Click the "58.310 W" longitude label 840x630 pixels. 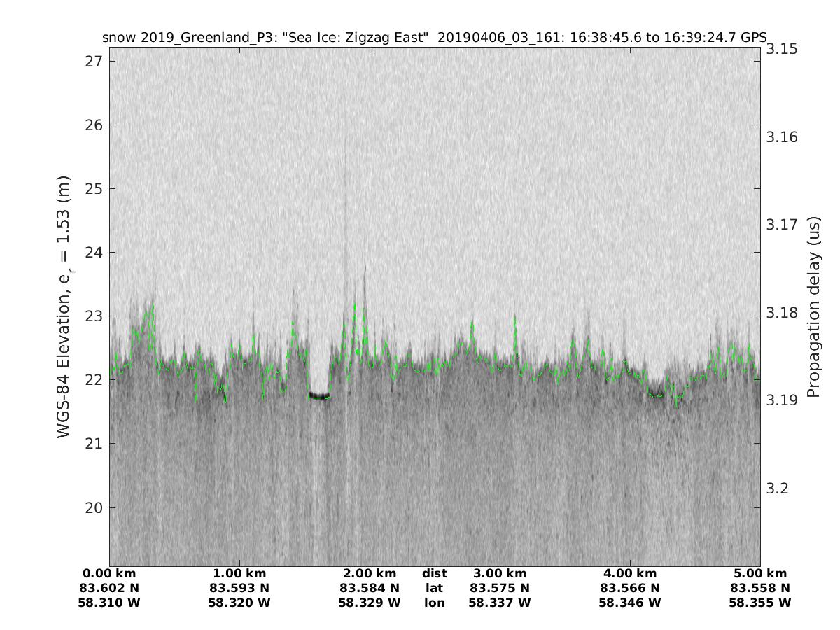coord(109,603)
